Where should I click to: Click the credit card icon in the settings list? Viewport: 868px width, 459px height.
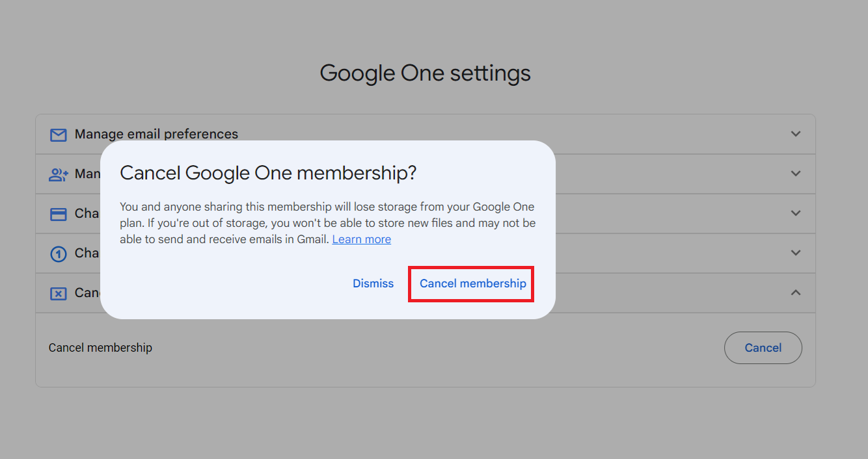pyautogui.click(x=59, y=214)
